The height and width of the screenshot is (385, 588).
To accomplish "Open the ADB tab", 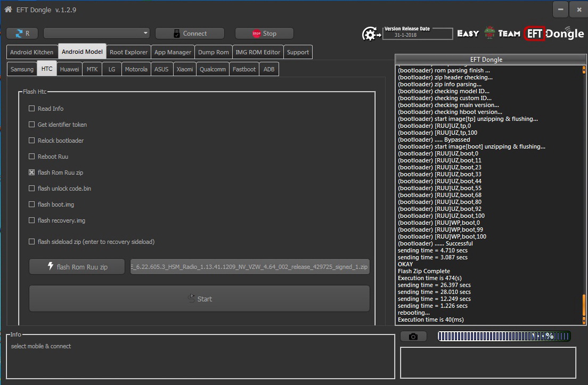I will coord(269,69).
